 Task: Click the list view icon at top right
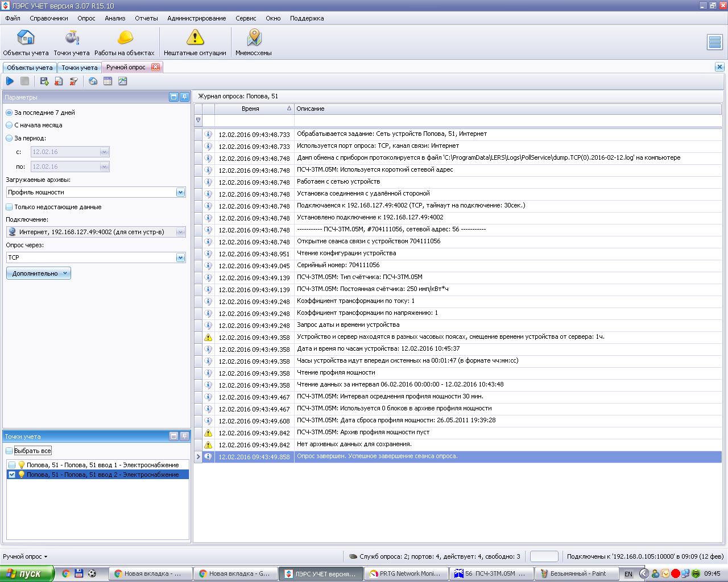click(714, 42)
